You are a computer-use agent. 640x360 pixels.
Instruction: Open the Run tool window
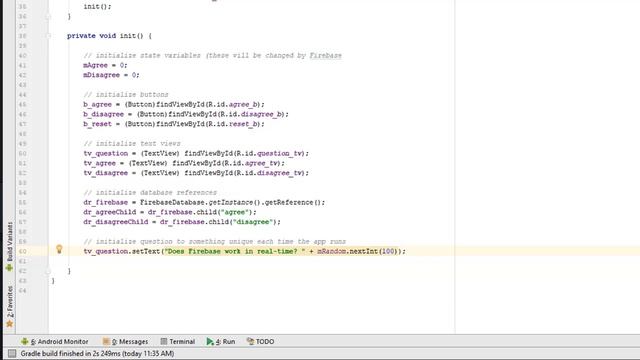point(221,342)
